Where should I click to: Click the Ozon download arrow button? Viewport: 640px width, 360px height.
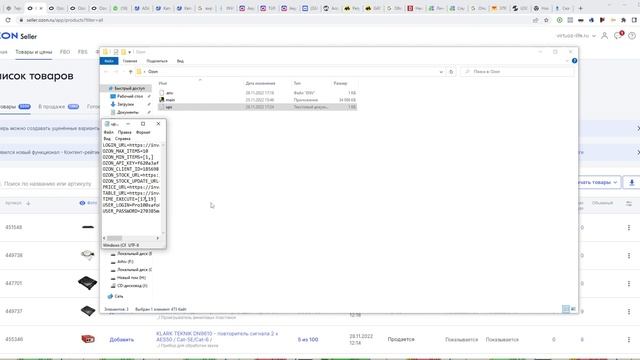click(631, 182)
